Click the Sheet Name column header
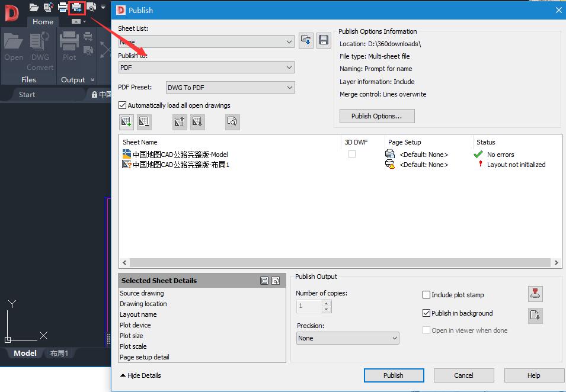The height and width of the screenshot is (392, 566). coord(140,142)
